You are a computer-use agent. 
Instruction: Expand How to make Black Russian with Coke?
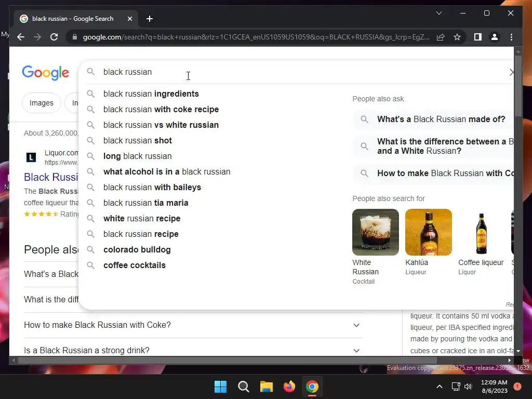click(192, 325)
